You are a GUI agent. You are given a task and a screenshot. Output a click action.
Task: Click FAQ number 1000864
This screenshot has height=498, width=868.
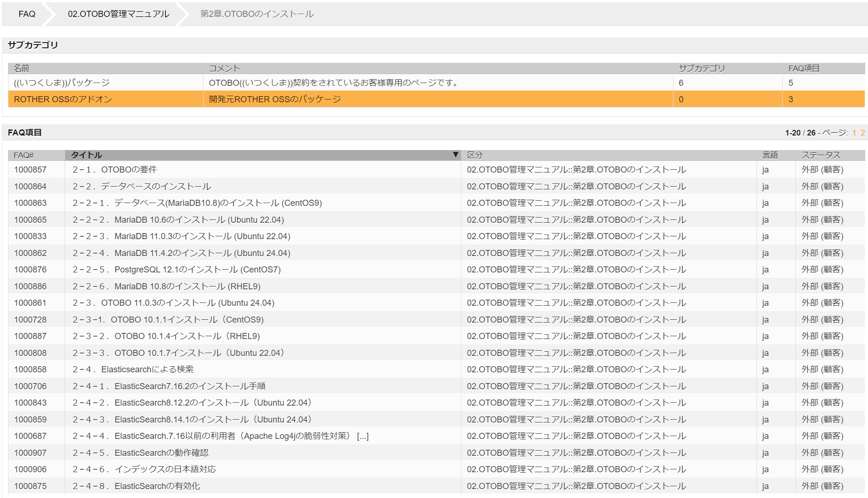pyautogui.click(x=30, y=187)
